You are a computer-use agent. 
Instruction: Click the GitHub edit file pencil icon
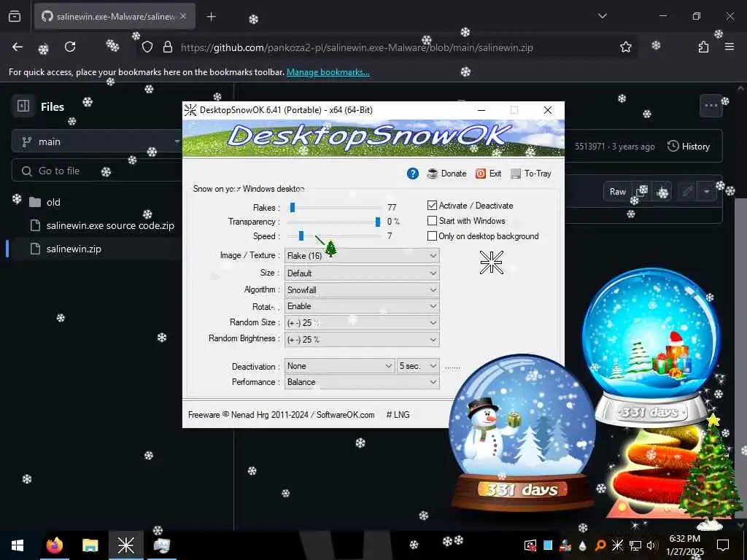(x=687, y=192)
